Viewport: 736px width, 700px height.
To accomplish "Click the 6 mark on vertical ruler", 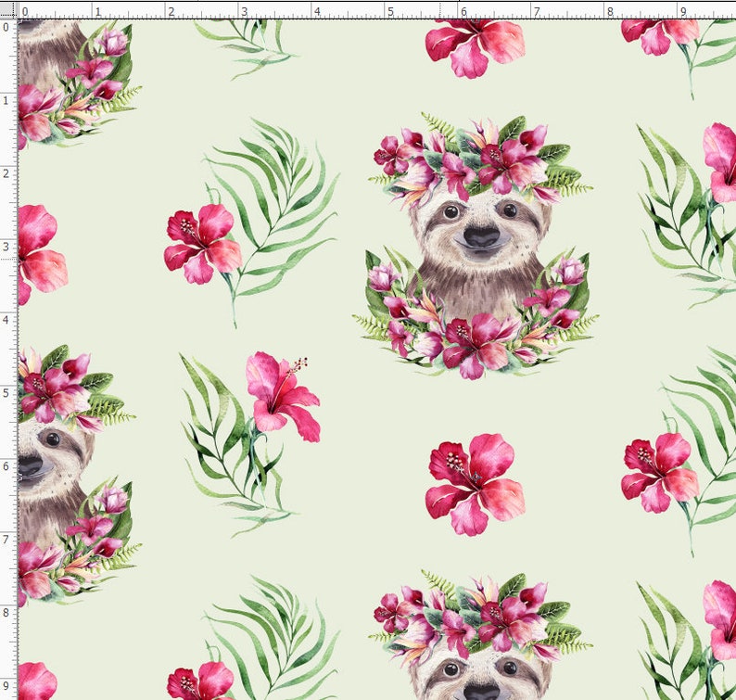I will click(x=6, y=466).
